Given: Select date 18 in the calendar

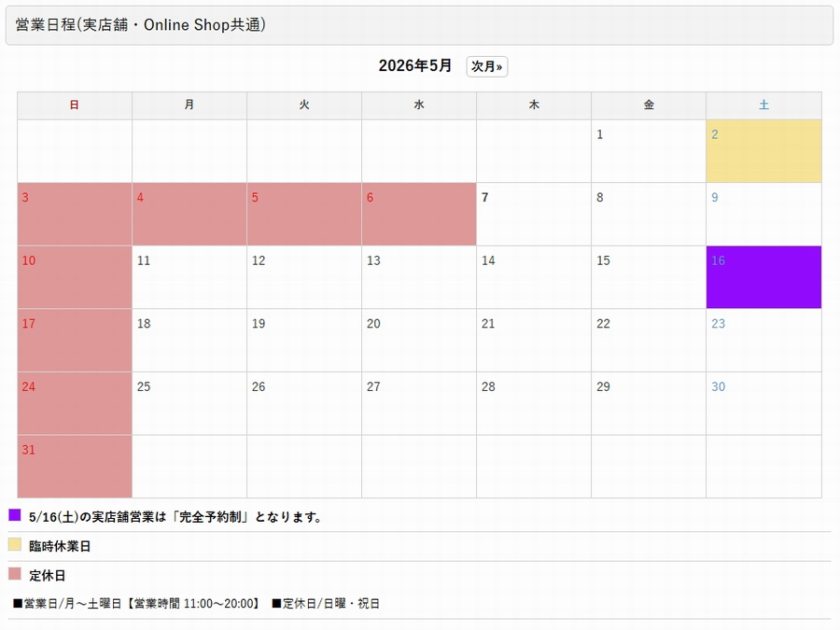Looking at the screenshot, I should tap(189, 340).
